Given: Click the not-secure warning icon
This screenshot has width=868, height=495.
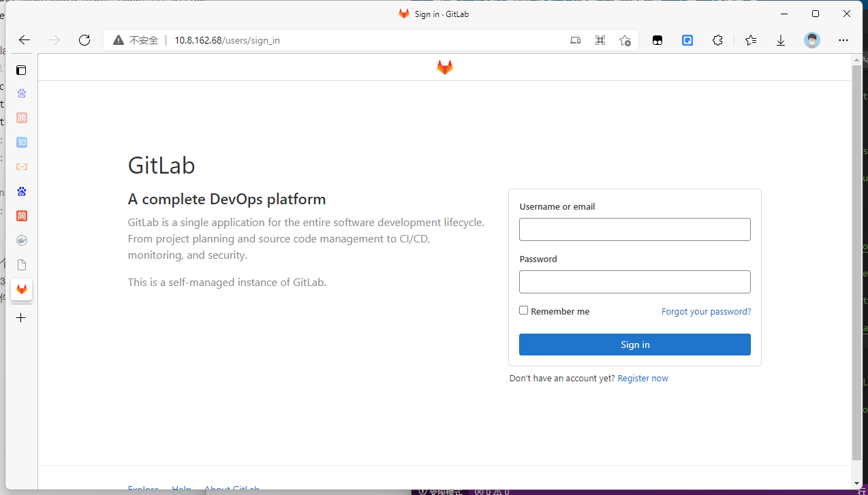Looking at the screenshot, I should (119, 40).
